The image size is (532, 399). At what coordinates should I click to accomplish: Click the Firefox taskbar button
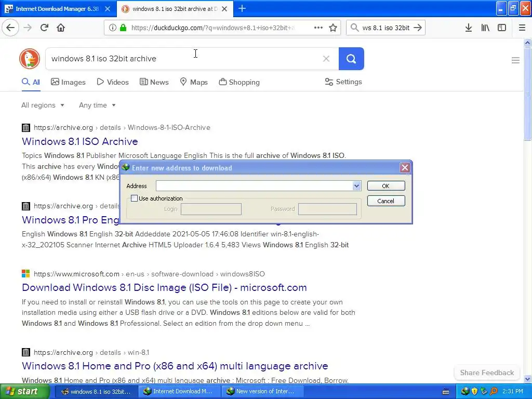pyautogui.click(x=97, y=391)
